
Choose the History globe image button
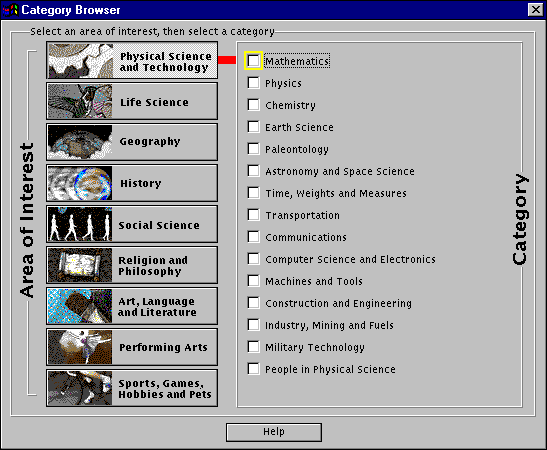tap(80, 183)
